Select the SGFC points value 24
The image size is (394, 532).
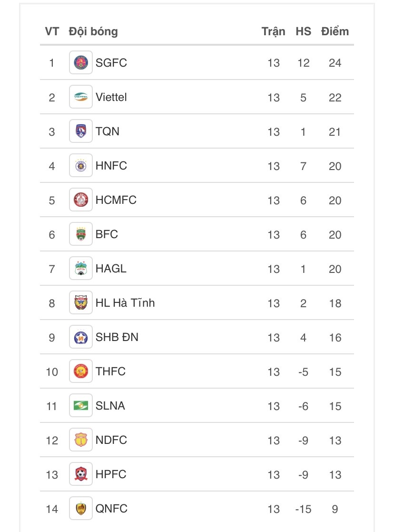tap(335, 63)
